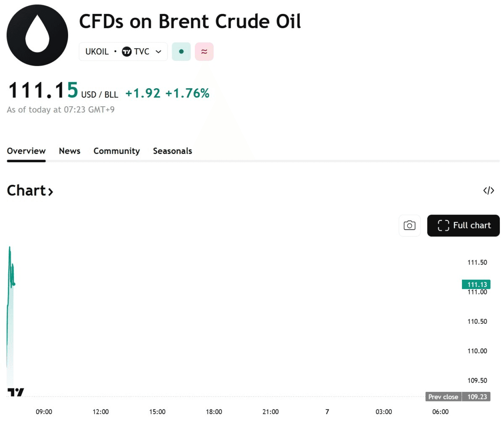The image size is (504, 428).
Task: Click the green market status dot icon
Action: coord(181,52)
